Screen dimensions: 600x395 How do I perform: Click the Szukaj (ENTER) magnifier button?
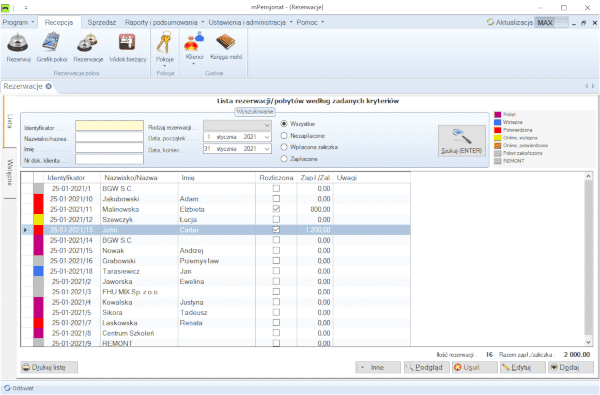click(461, 141)
